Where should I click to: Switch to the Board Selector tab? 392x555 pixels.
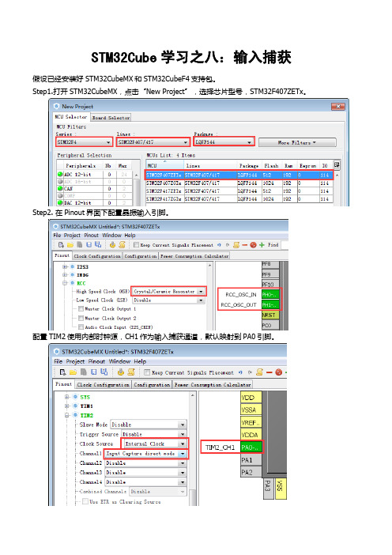pyautogui.click(x=111, y=118)
